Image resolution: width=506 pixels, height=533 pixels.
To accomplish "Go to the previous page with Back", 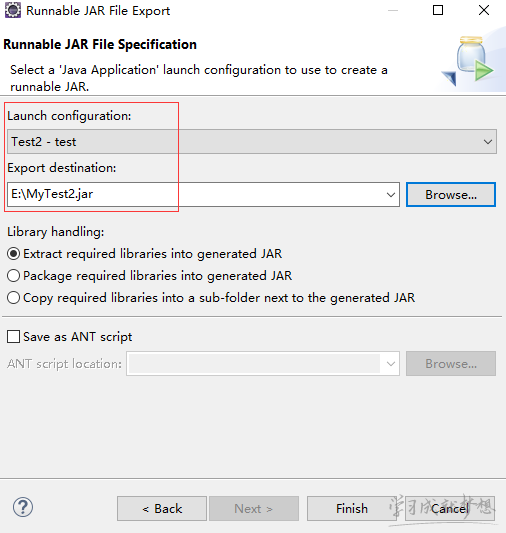I will point(162,509).
